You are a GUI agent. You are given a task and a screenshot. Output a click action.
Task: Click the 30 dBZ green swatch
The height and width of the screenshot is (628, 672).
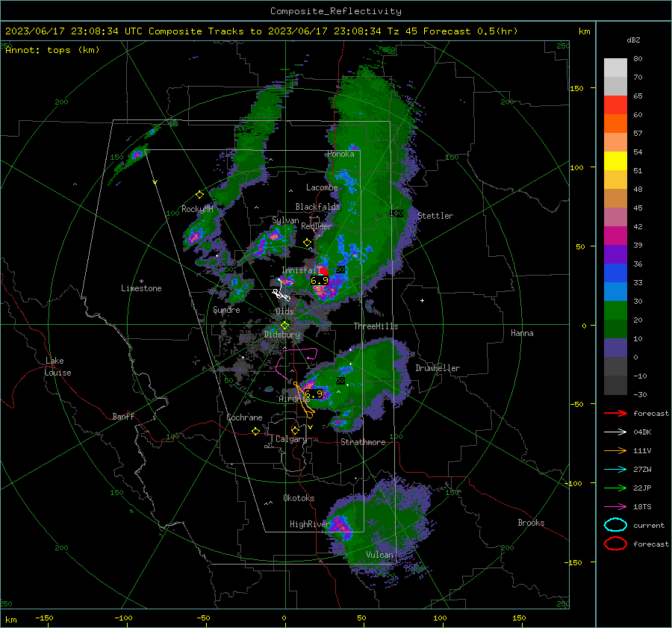[x=615, y=310]
